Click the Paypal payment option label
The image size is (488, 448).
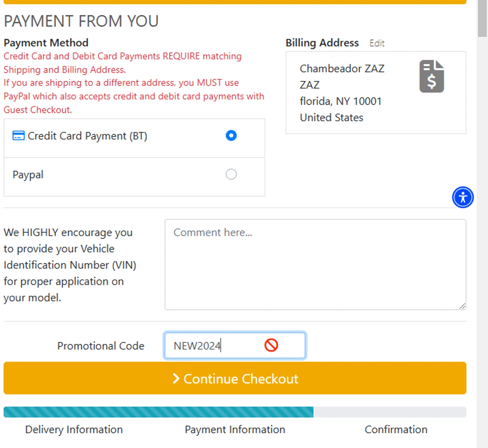point(28,175)
